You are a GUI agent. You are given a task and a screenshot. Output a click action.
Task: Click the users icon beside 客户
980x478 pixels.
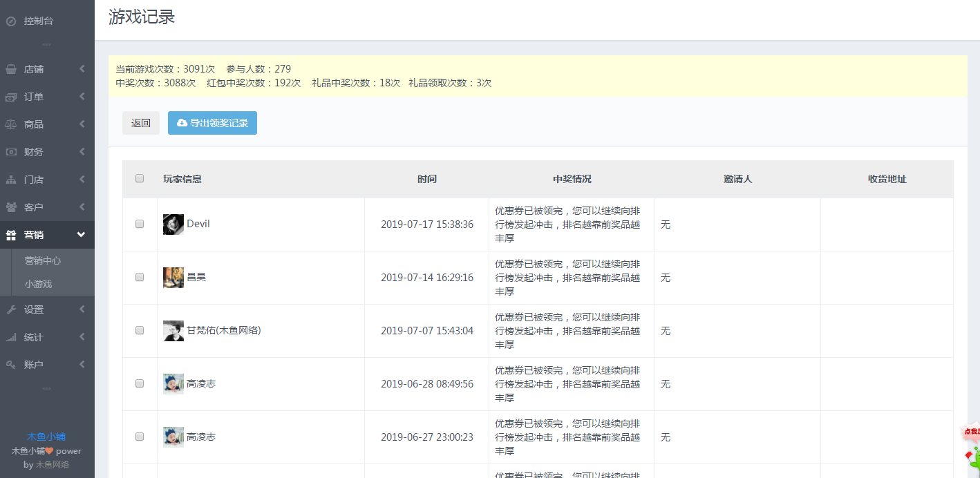(x=11, y=207)
